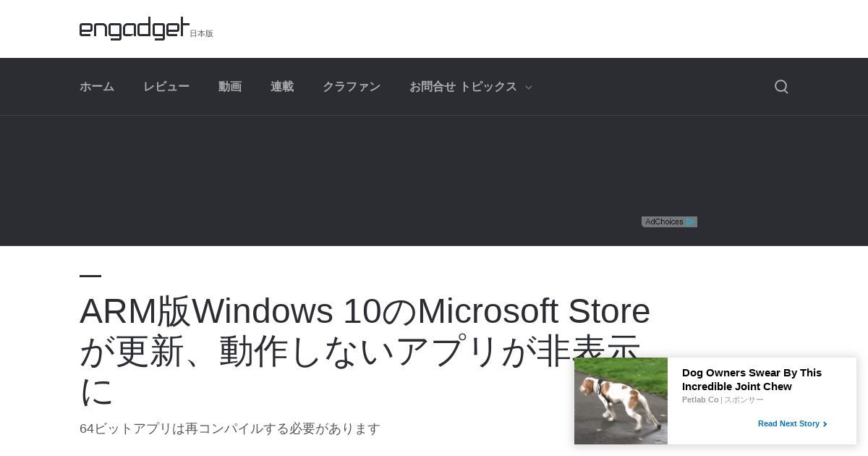Click the Petlab Co sponsor name
The image size is (868, 456).
[700, 400]
